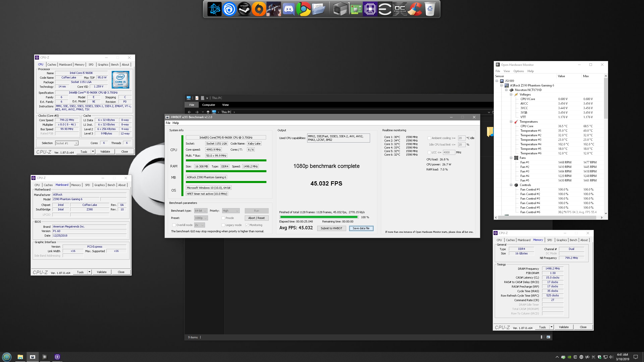
Task: Open the documents folder dock icon
Action: point(318,9)
